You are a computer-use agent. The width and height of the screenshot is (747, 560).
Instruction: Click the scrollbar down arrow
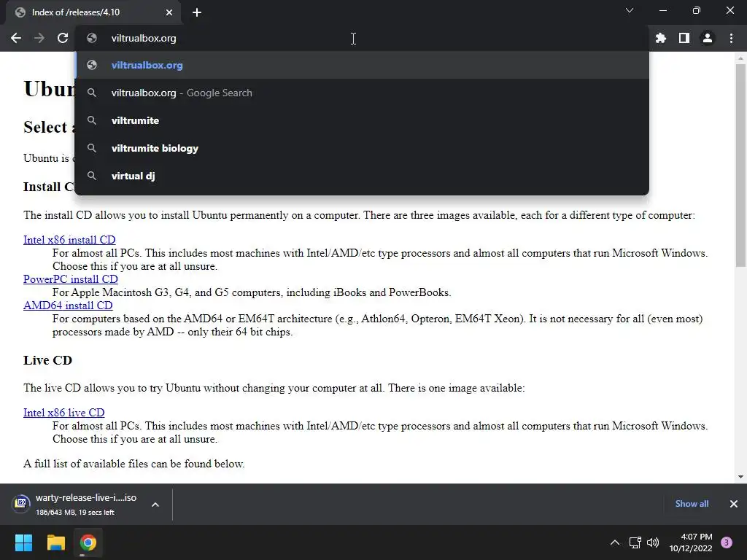tap(740, 476)
